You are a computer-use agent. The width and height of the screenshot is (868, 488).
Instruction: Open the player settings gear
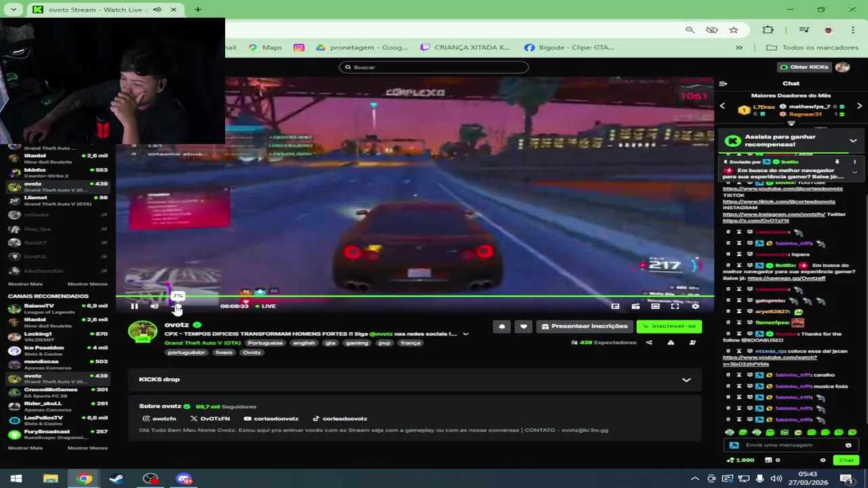[x=695, y=306]
